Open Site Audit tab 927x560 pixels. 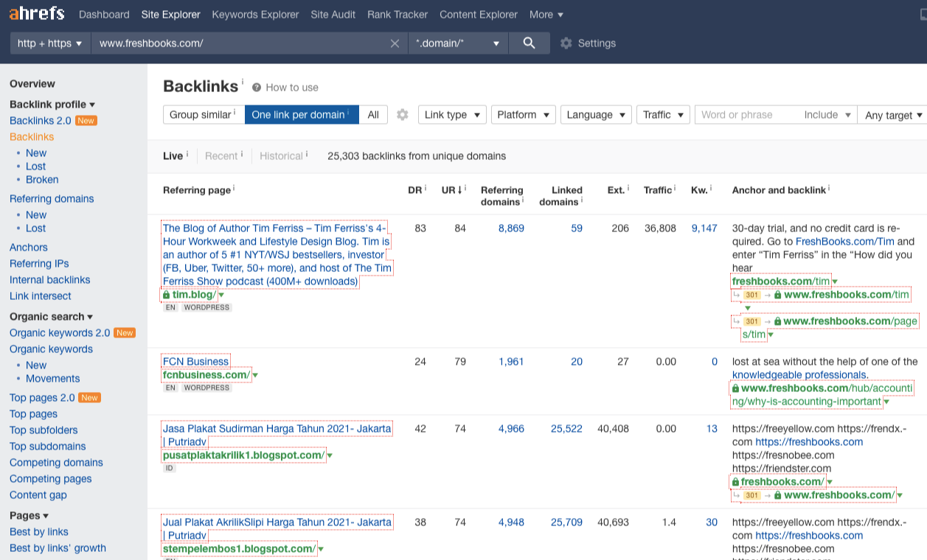(333, 15)
